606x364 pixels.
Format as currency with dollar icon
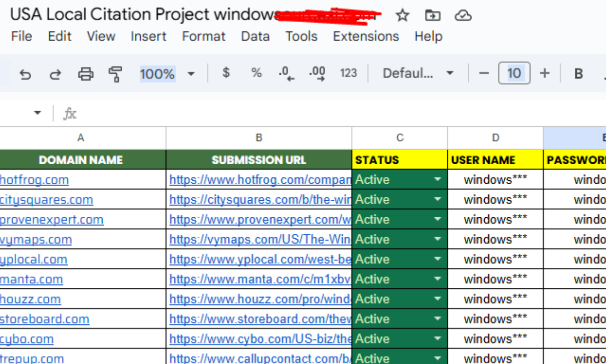pos(226,73)
